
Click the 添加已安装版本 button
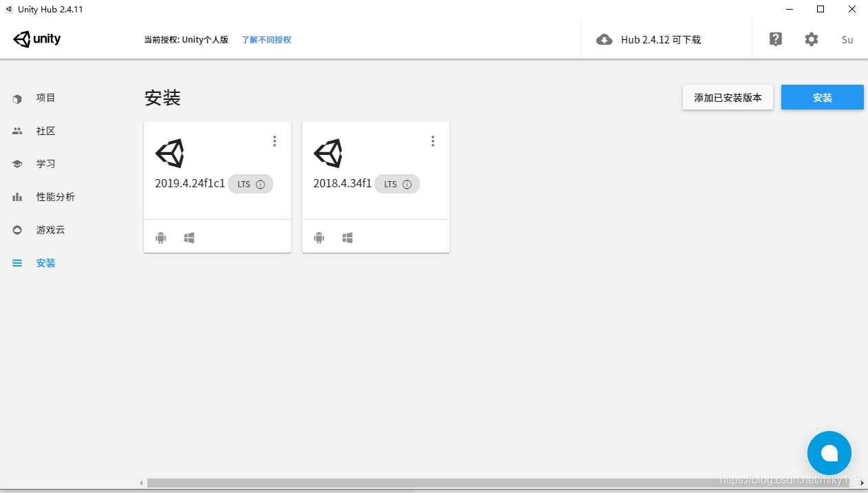click(x=728, y=97)
